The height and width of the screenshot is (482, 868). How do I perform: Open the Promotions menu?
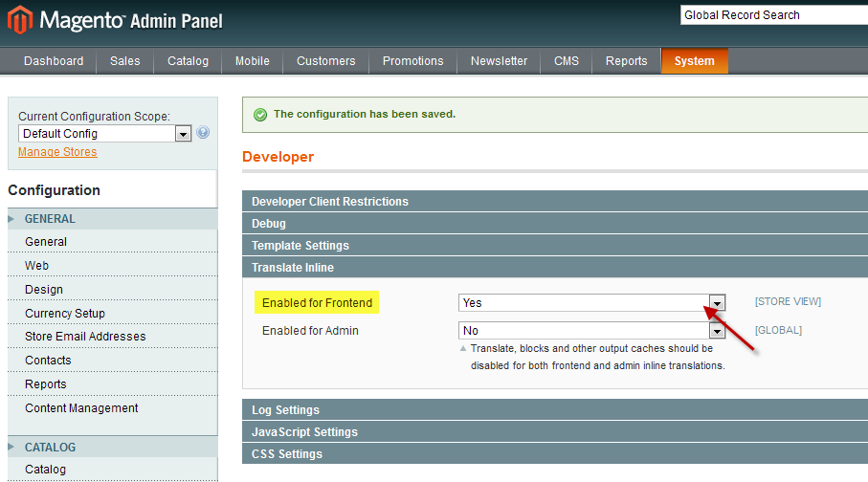[412, 61]
